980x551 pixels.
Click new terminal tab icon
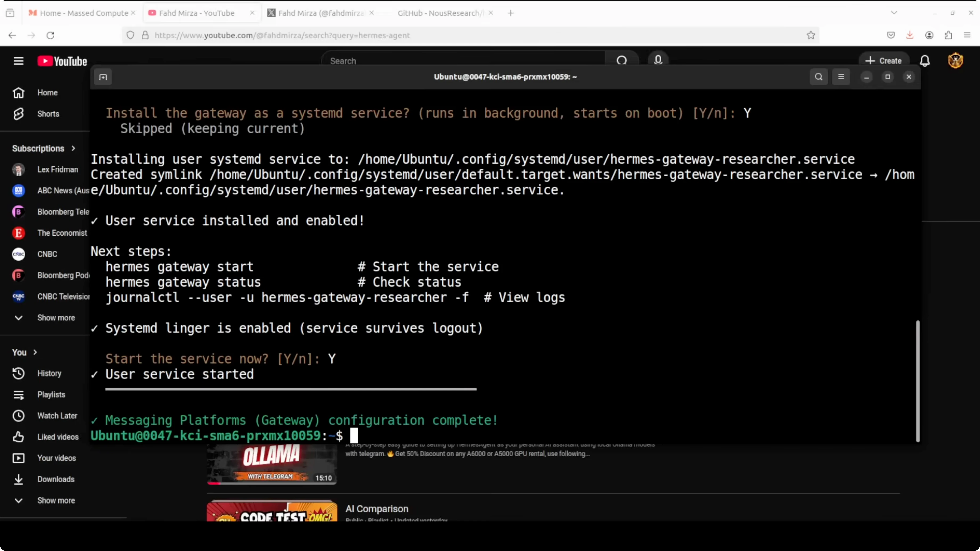(x=103, y=77)
